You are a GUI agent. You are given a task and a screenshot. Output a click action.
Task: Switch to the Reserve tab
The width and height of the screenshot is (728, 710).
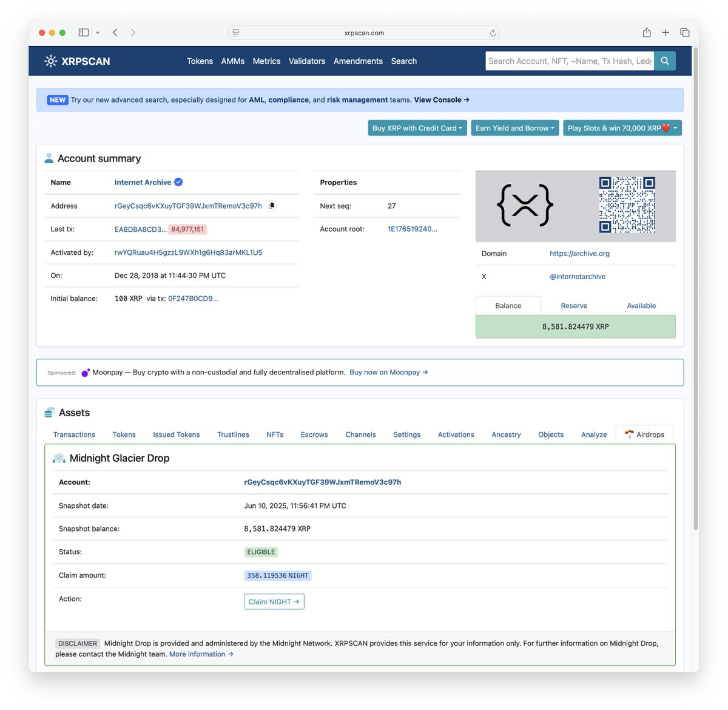[574, 305]
